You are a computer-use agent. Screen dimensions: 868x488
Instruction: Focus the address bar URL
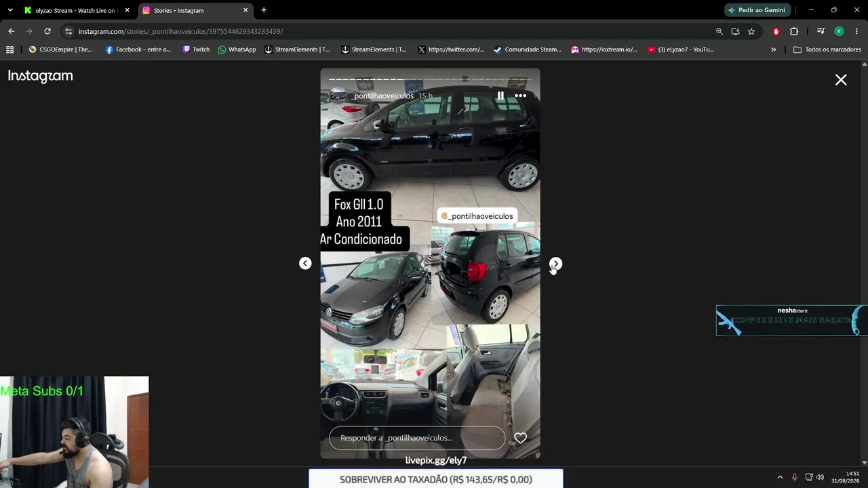click(180, 31)
